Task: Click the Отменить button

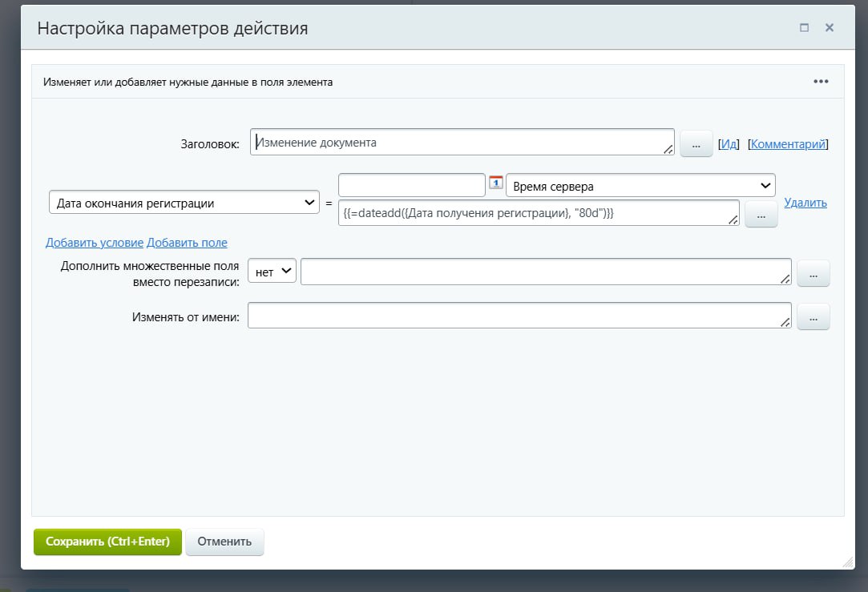Action: (x=224, y=542)
